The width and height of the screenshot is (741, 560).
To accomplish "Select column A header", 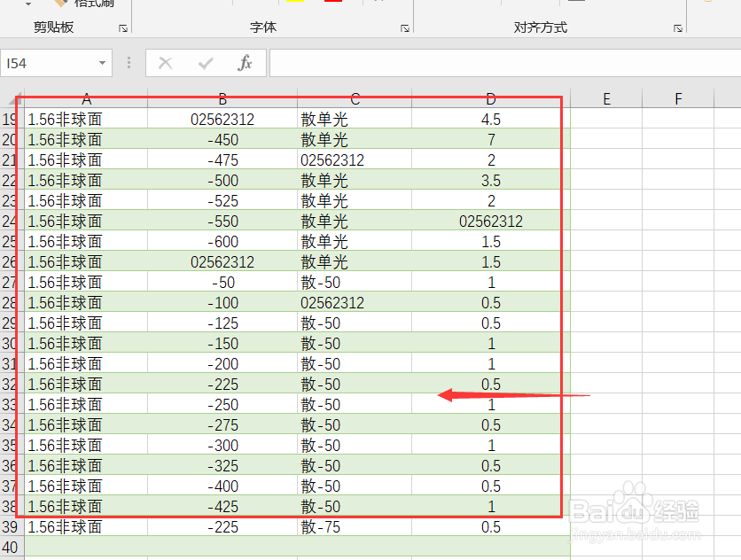I will tap(86, 98).
